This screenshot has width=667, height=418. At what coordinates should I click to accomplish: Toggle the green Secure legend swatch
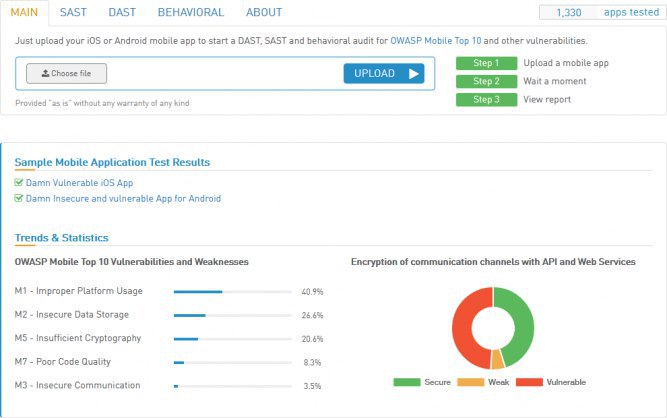(407, 382)
